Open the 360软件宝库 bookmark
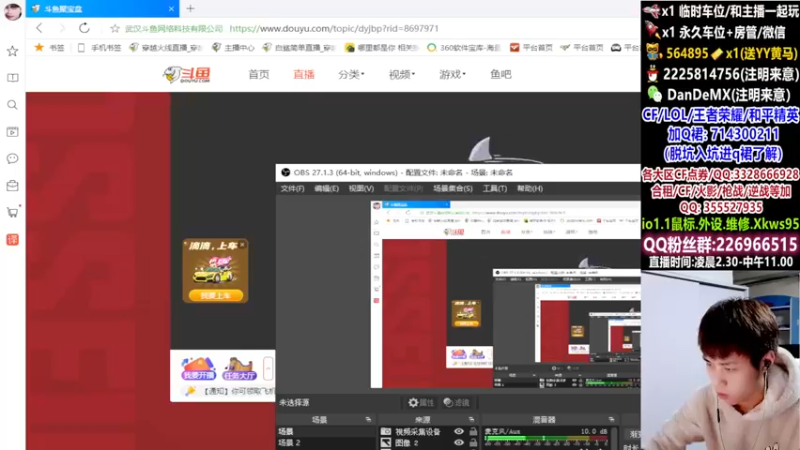The height and width of the screenshot is (450, 800). [464, 47]
